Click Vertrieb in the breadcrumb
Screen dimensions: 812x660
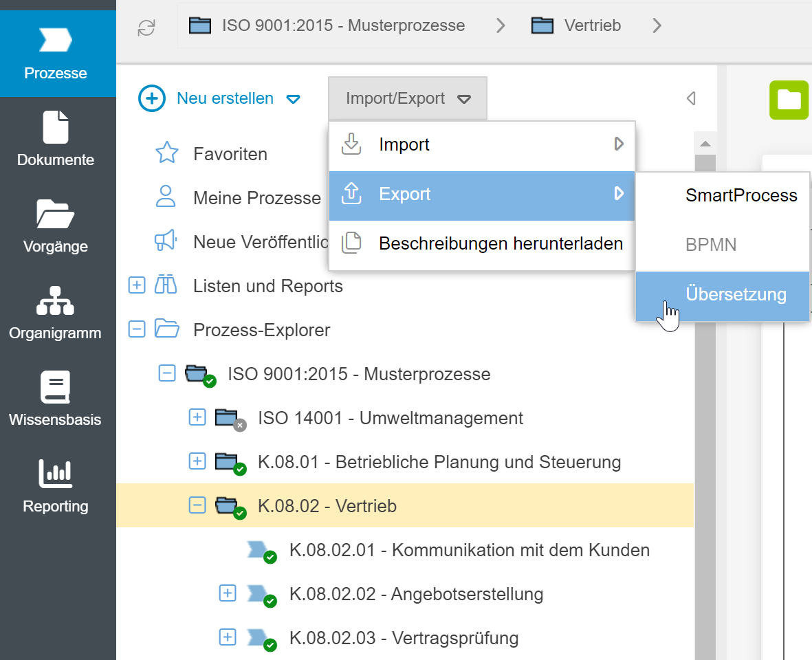[x=592, y=26]
